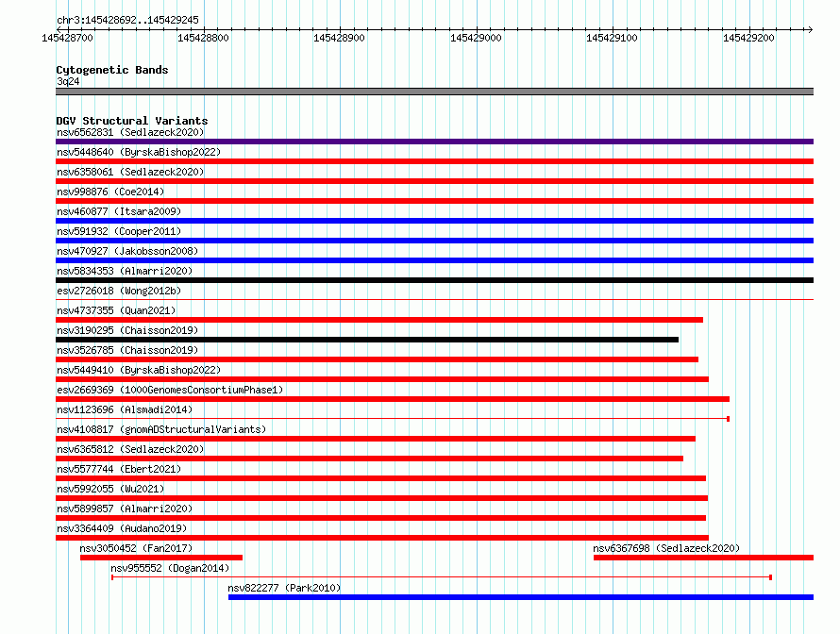Click the Cytogenetic Bands track title

112,70
